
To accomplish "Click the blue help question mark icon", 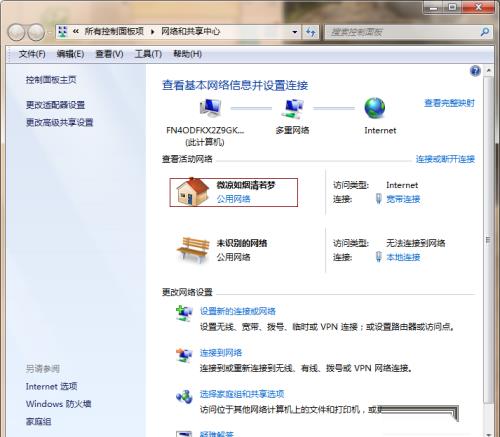I will [x=475, y=71].
